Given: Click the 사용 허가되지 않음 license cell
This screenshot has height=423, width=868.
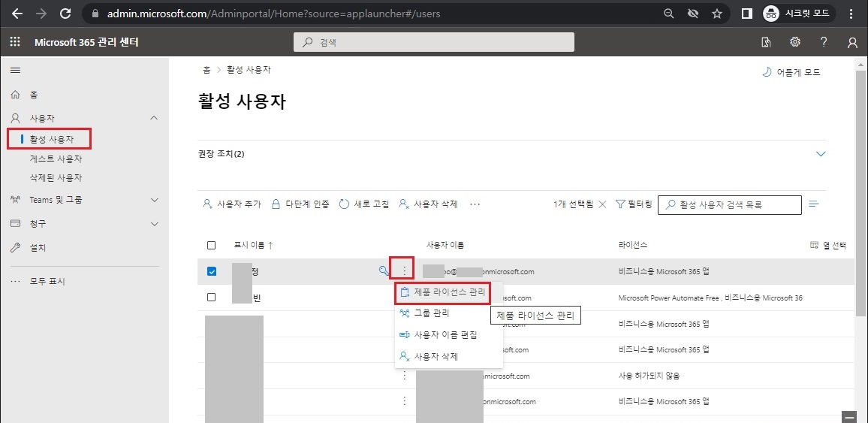Looking at the screenshot, I should (649, 376).
